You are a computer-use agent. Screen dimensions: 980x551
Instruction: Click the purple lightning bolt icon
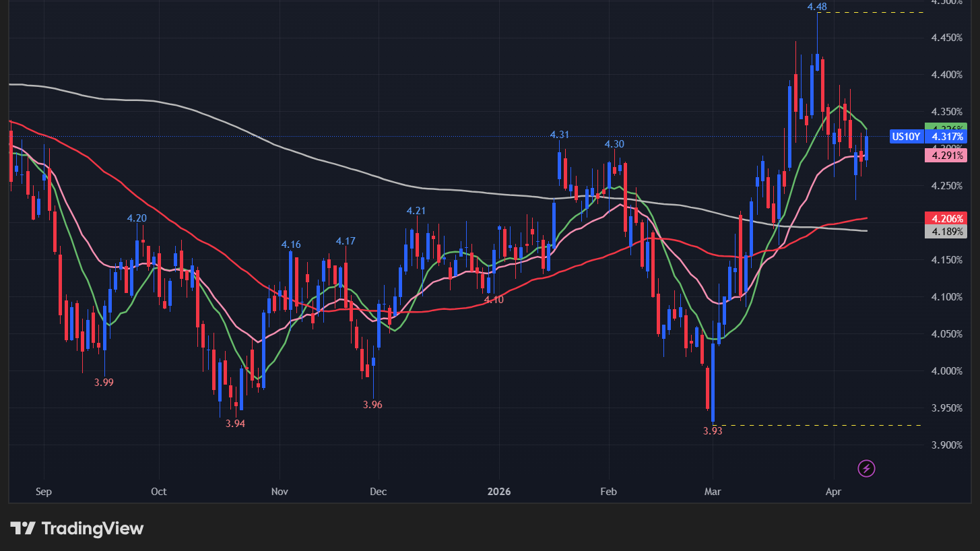pos(866,468)
